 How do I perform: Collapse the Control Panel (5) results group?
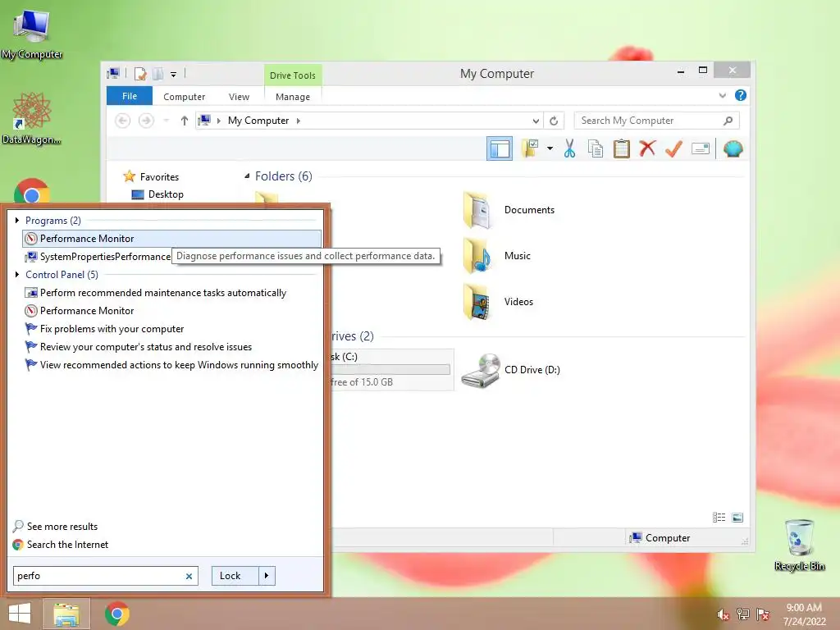click(17, 274)
